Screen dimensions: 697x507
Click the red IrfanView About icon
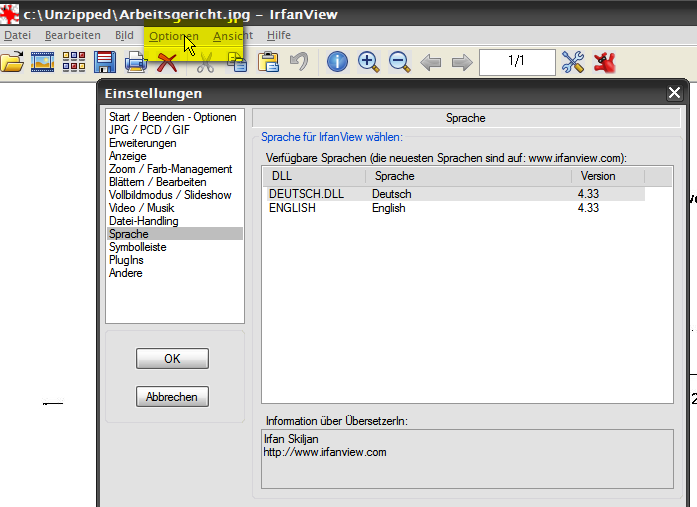pos(604,62)
